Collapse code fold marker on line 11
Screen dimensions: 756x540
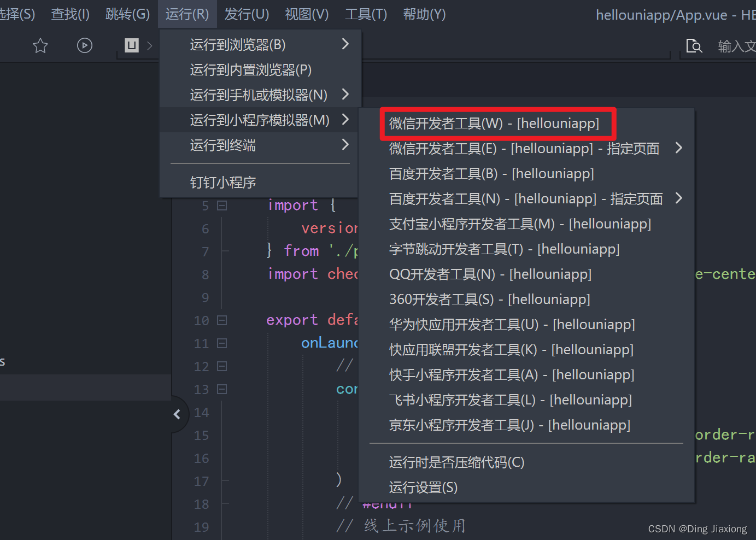[222, 344]
